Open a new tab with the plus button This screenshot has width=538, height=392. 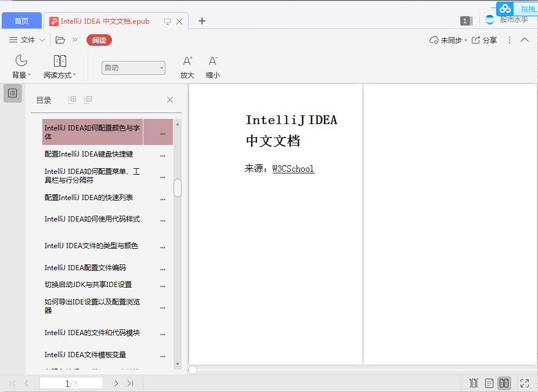click(x=202, y=21)
